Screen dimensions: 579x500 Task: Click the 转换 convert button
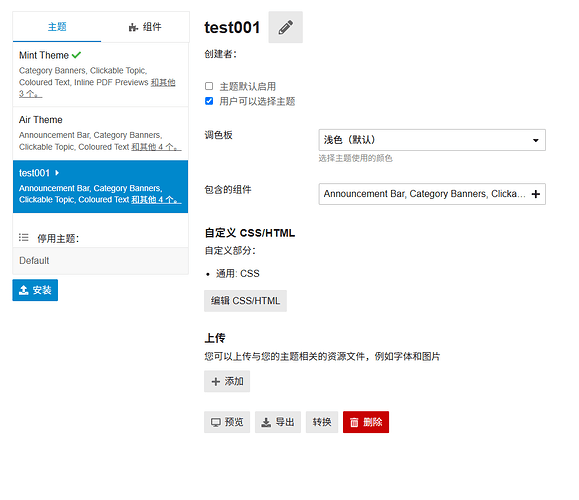click(x=322, y=422)
